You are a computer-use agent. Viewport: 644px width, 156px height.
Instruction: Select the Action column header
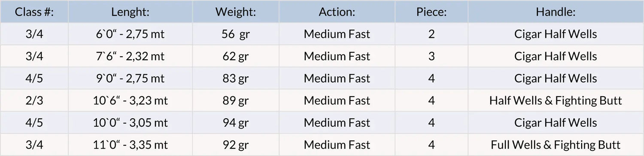click(337, 12)
